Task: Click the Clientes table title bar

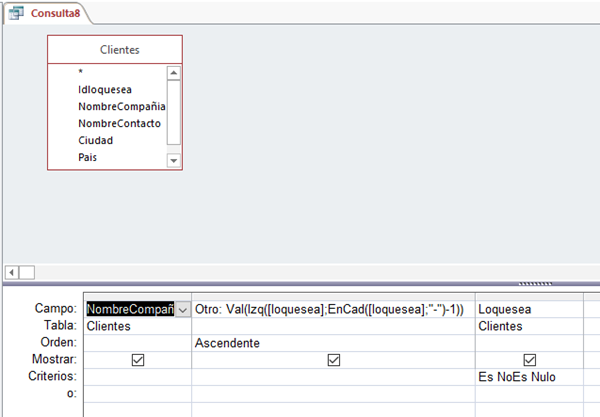Action: click(115, 50)
